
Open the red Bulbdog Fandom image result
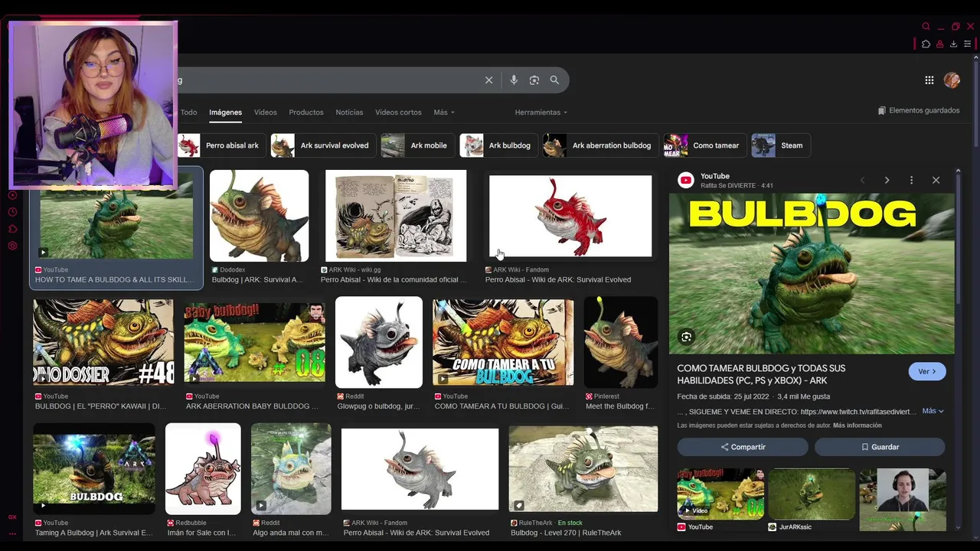[x=570, y=216]
